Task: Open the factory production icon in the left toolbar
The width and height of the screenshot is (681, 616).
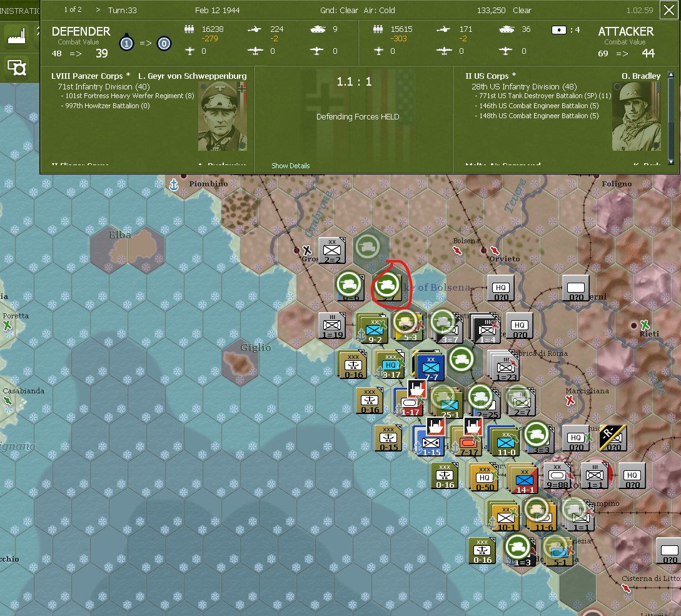Action: pyautogui.click(x=16, y=35)
